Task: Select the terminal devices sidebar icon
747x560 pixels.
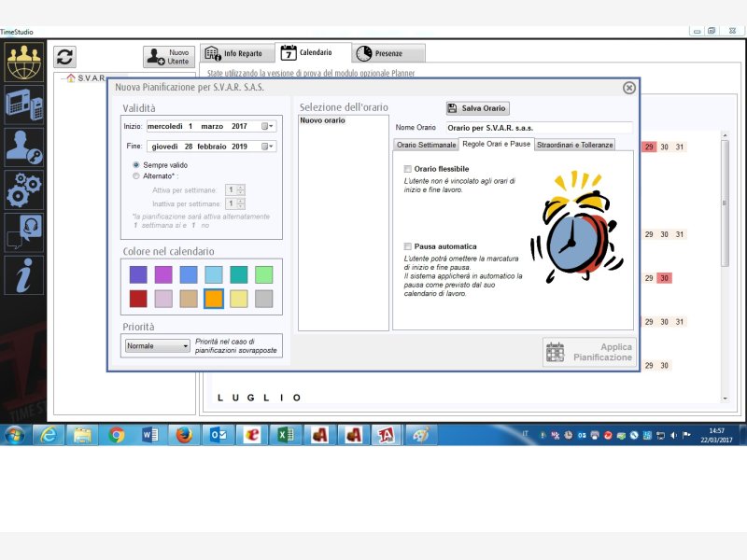Action: tap(23, 103)
